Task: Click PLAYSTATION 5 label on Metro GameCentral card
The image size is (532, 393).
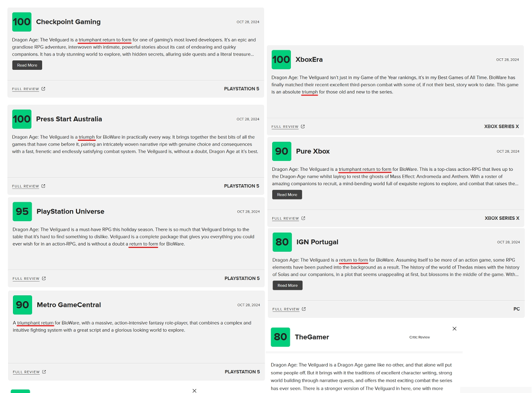Action: coord(242,372)
